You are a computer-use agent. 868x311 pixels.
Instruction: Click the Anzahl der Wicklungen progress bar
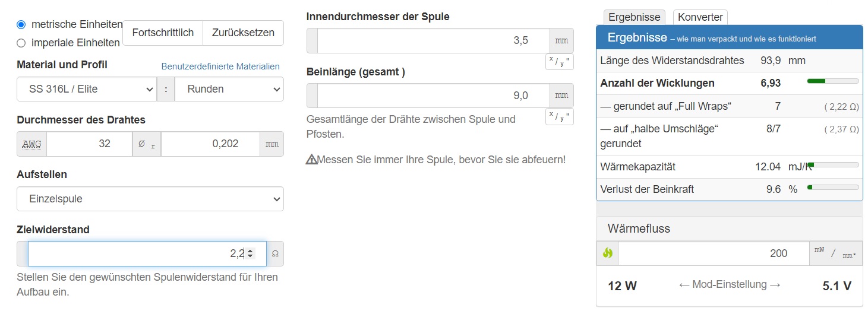click(832, 81)
